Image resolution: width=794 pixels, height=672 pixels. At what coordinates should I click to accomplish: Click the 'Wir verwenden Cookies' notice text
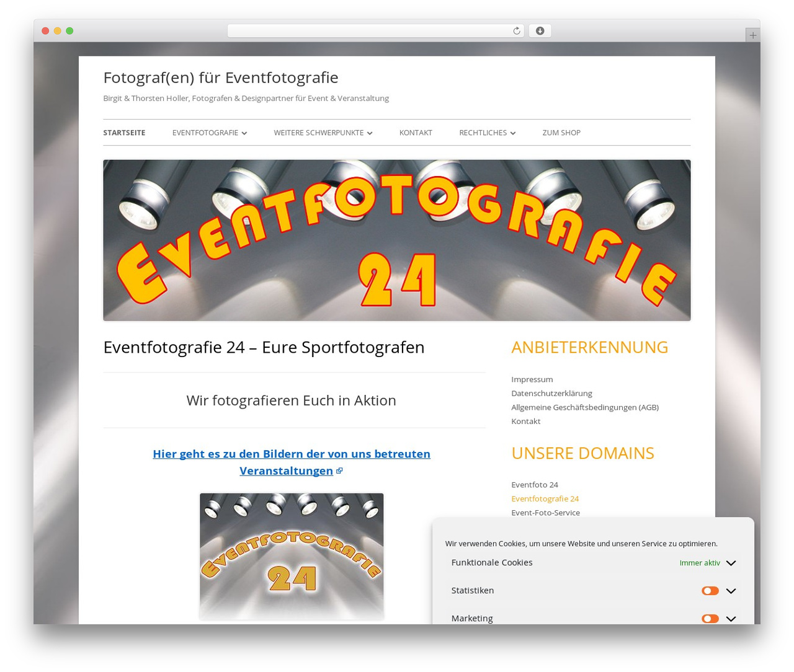(x=581, y=544)
